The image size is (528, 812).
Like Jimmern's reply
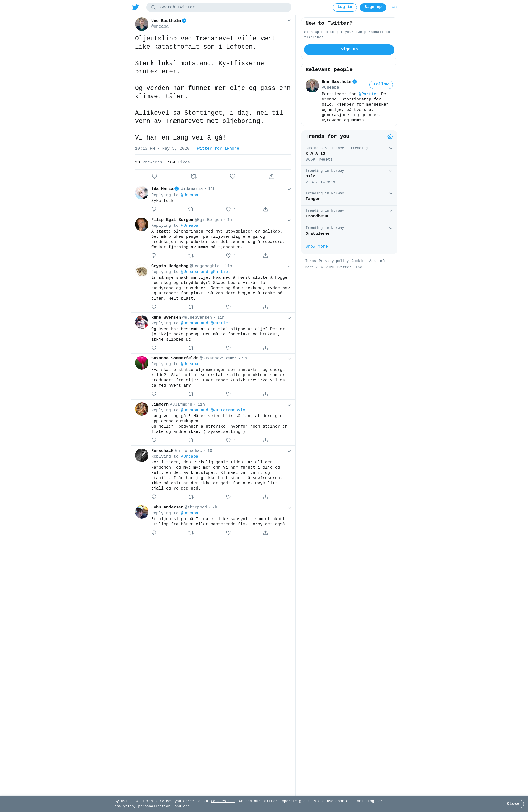click(228, 440)
